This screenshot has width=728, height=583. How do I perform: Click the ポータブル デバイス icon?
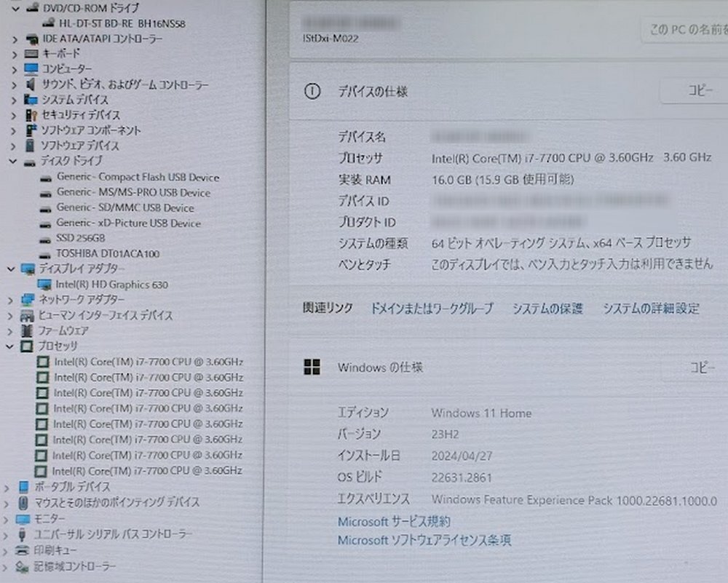coord(24,487)
